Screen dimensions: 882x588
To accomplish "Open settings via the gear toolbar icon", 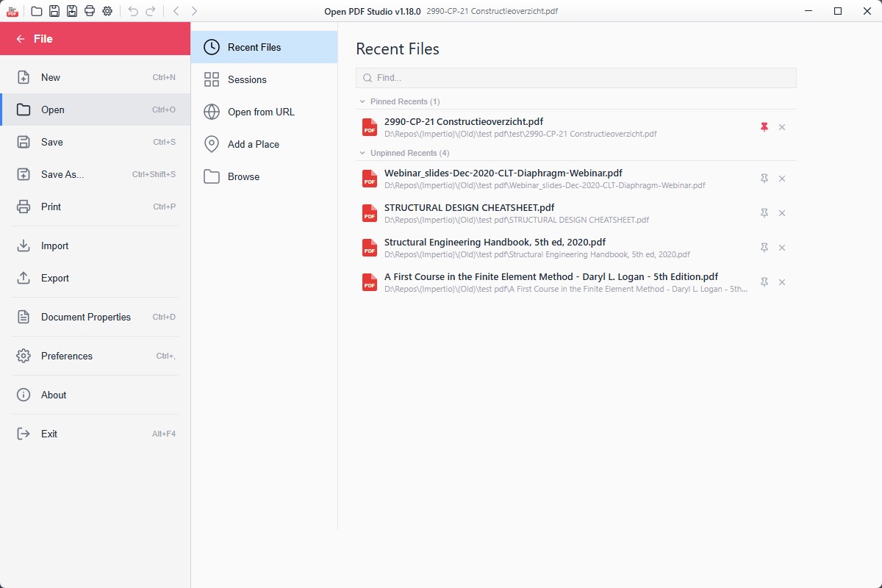I will click(107, 11).
